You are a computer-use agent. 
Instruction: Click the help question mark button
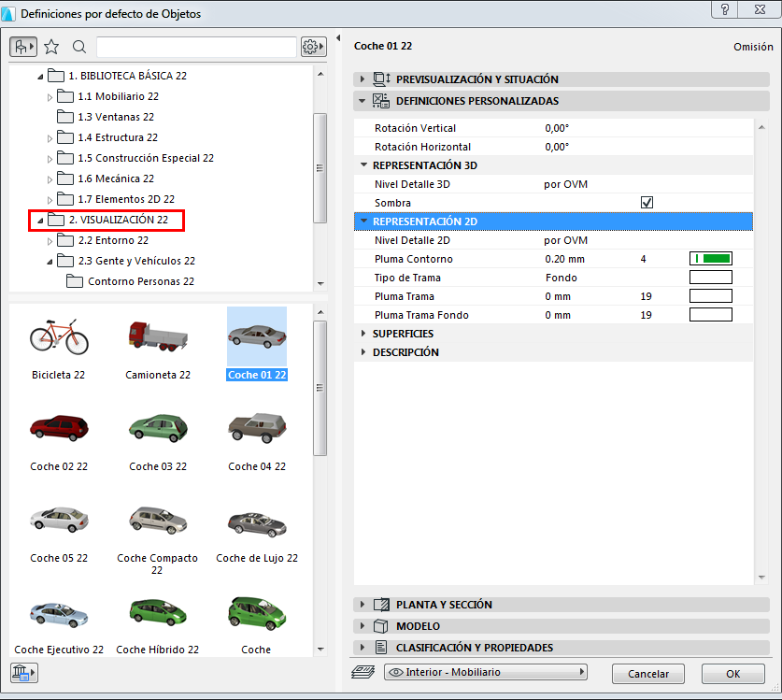coord(723,10)
